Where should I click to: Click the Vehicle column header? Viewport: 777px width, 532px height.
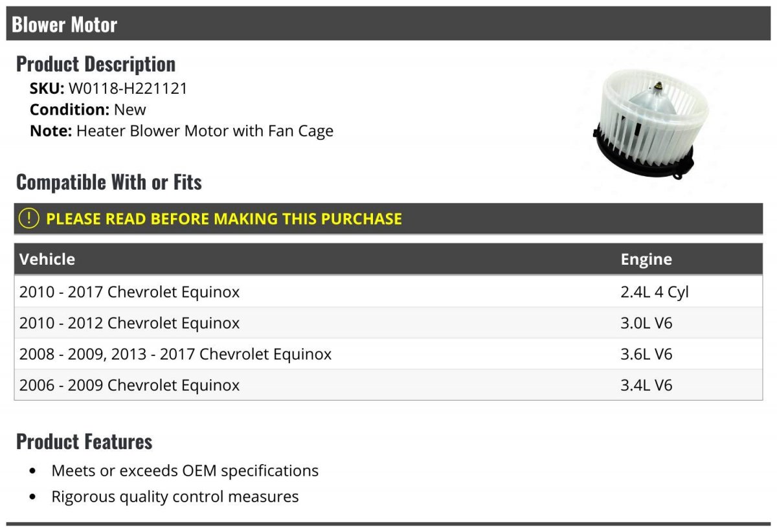47,259
